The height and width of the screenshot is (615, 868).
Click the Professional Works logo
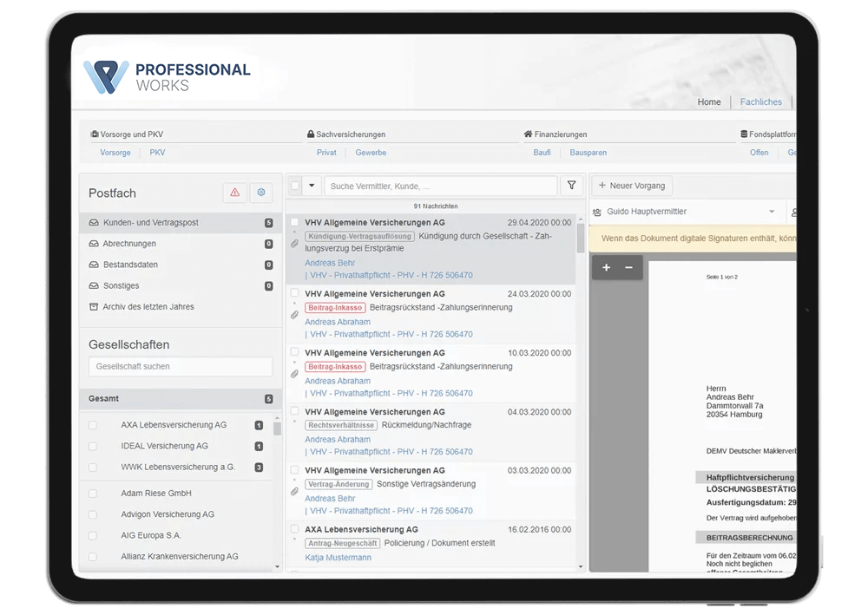[x=167, y=77]
